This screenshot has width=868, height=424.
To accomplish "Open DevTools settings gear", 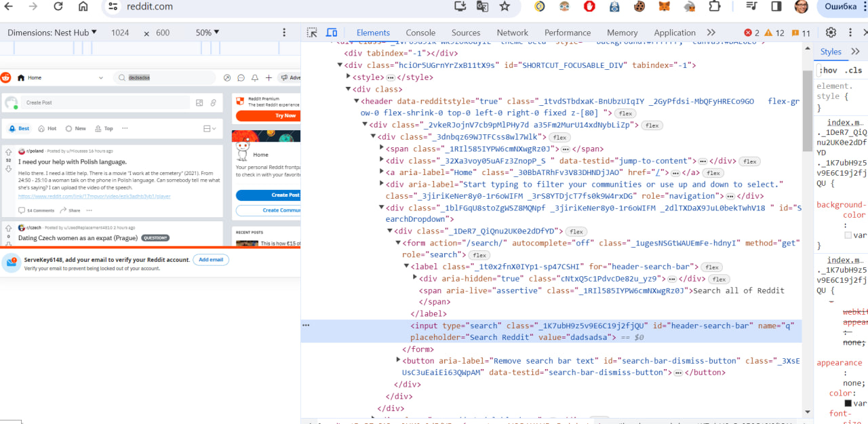I will click(x=831, y=33).
